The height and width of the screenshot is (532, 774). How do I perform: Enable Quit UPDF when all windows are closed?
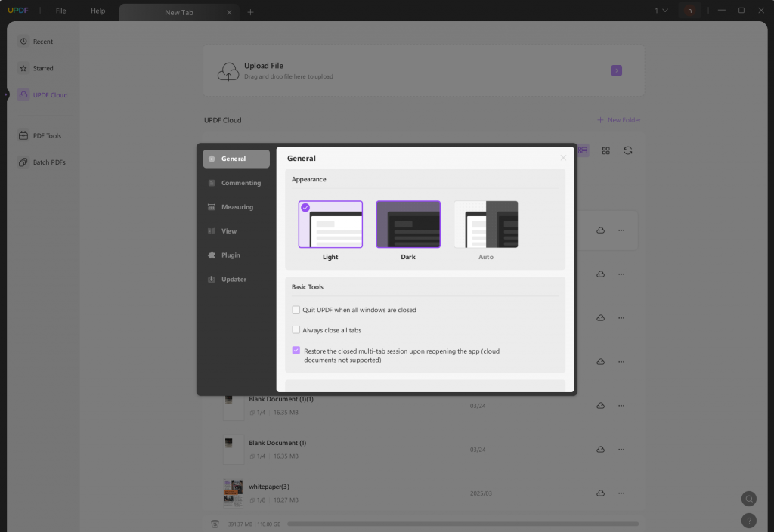click(296, 309)
